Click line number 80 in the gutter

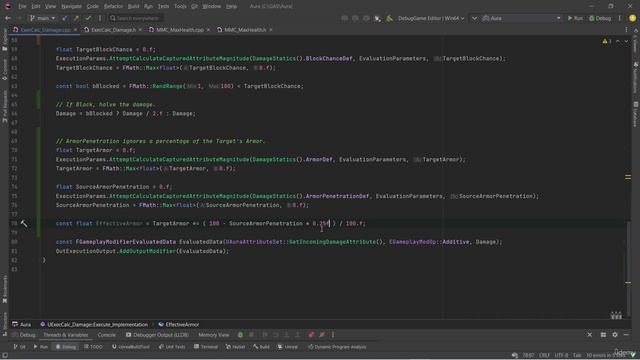tap(14, 242)
